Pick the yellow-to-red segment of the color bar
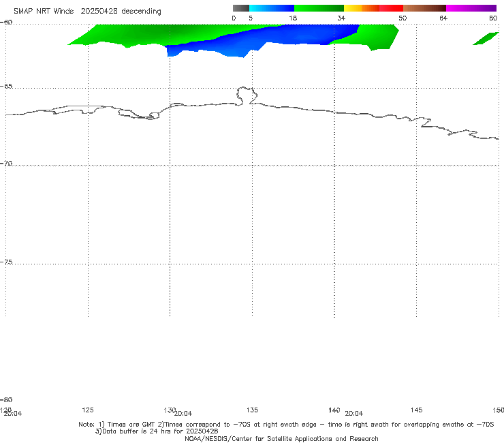The image size is (504, 443). coord(373,8)
